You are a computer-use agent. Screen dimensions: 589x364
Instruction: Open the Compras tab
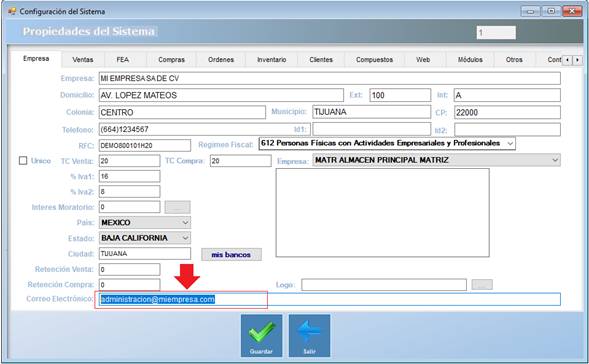click(171, 60)
